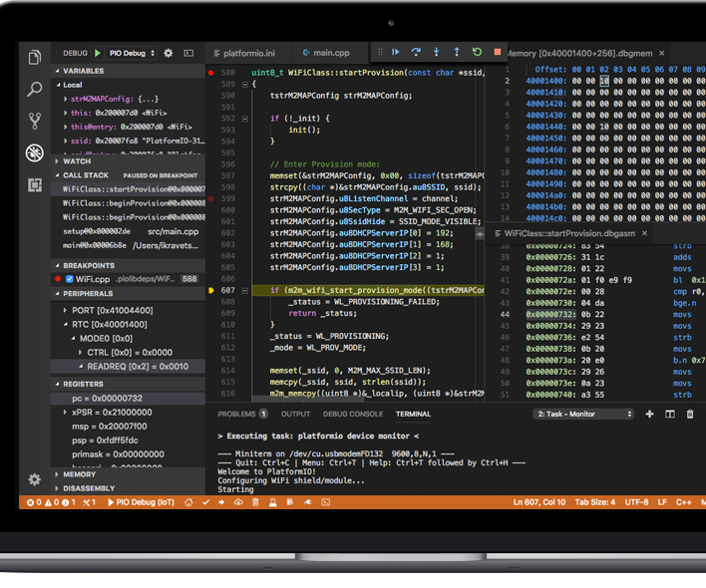Click PlatformIO Home icon in status bar

[x=188, y=502]
